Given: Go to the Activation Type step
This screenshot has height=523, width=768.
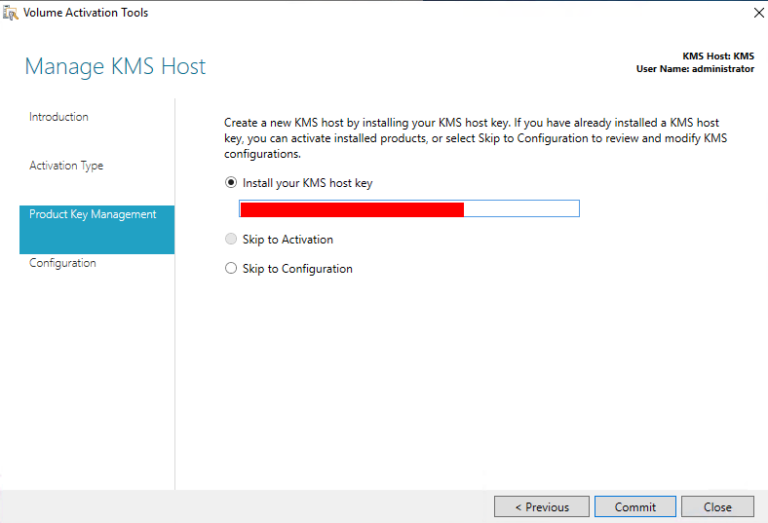Looking at the screenshot, I should (66, 166).
